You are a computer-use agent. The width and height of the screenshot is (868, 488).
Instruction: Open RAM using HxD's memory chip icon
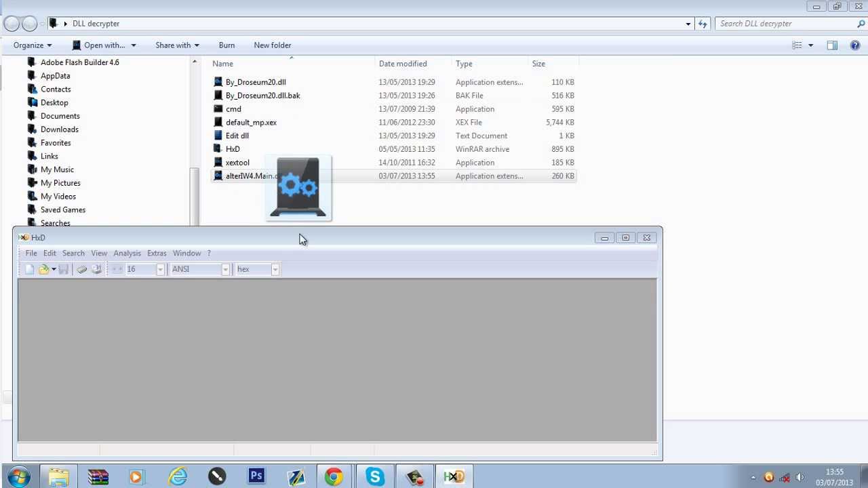coord(81,269)
